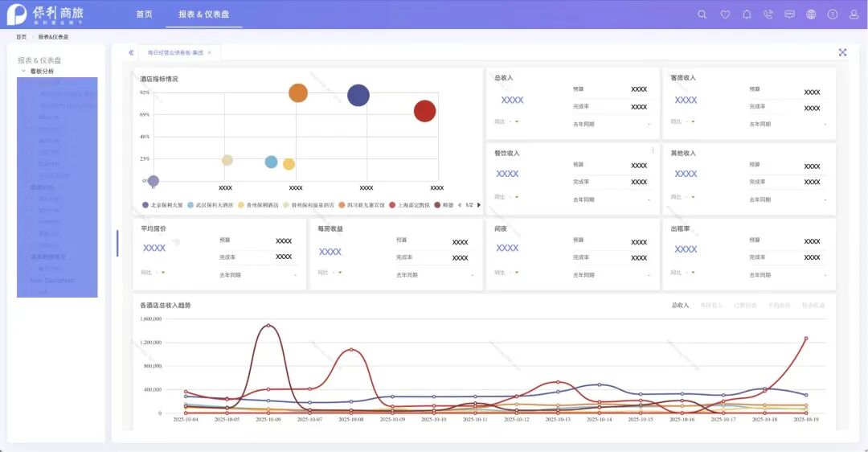868x452 pixels.
Task: Click 首页 breadcrumb link
Action: coord(21,37)
